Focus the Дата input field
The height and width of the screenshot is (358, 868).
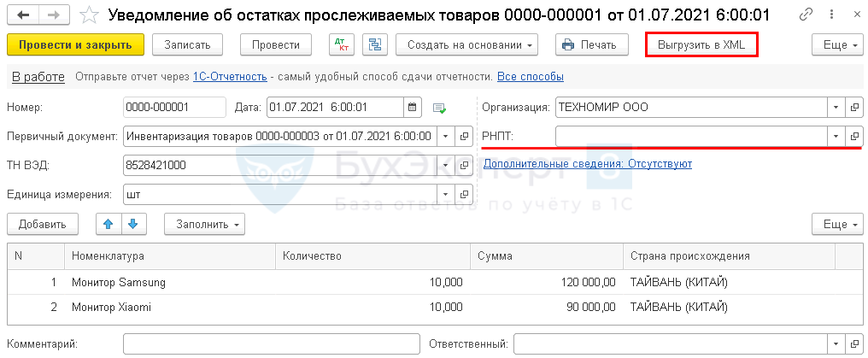(x=336, y=108)
